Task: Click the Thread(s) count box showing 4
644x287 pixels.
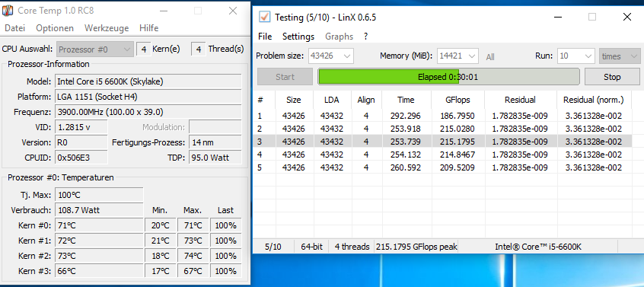Action: [199, 49]
